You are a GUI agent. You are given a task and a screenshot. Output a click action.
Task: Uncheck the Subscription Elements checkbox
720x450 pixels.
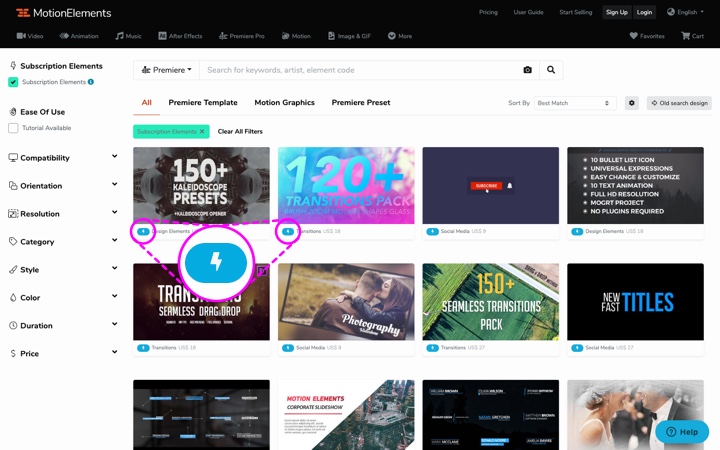point(13,82)
